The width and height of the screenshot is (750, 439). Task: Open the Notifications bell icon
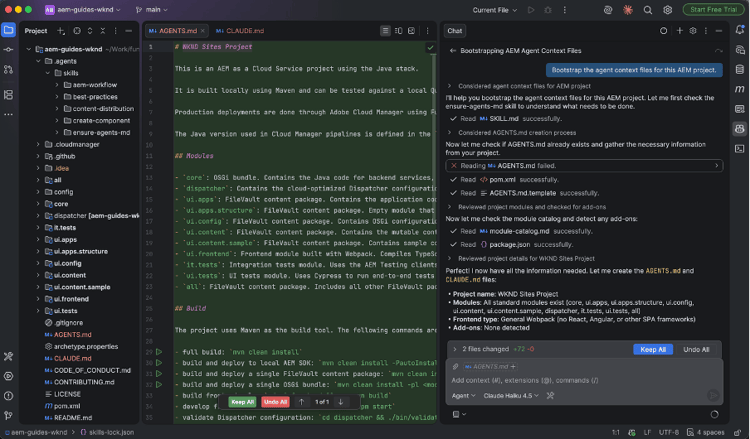point(739,30)
